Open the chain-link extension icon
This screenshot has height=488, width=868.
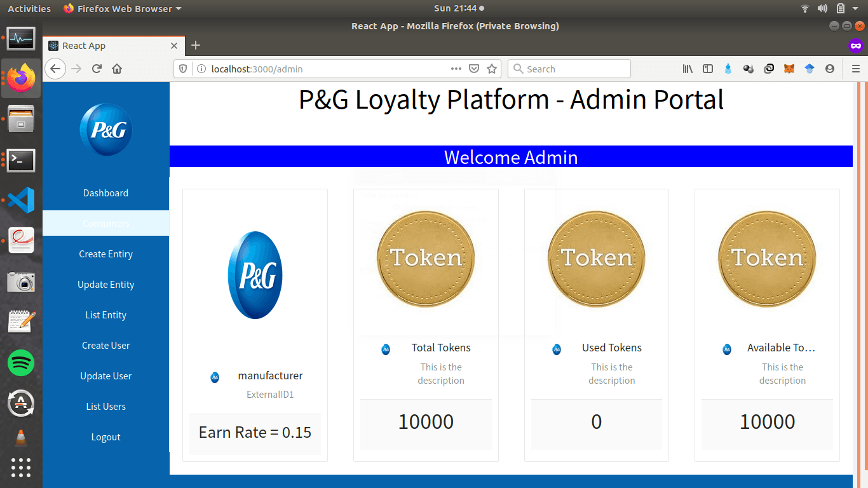(x=769, y=69)
